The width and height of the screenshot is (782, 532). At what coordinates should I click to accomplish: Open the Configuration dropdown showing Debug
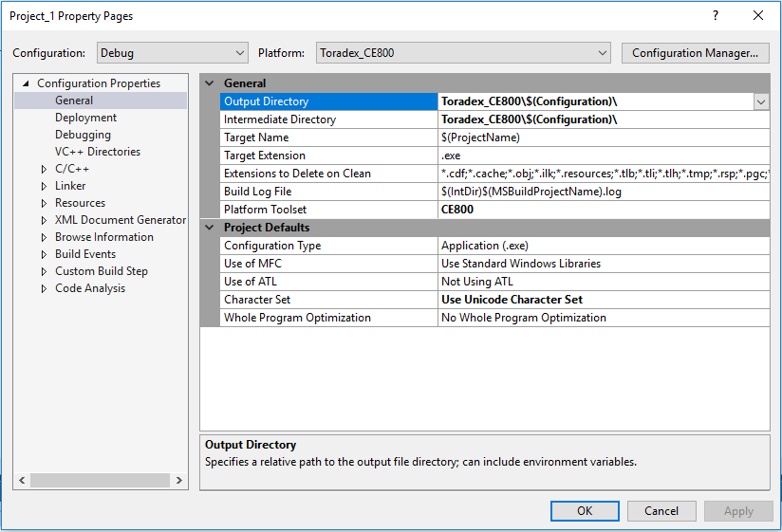[172, 53]
